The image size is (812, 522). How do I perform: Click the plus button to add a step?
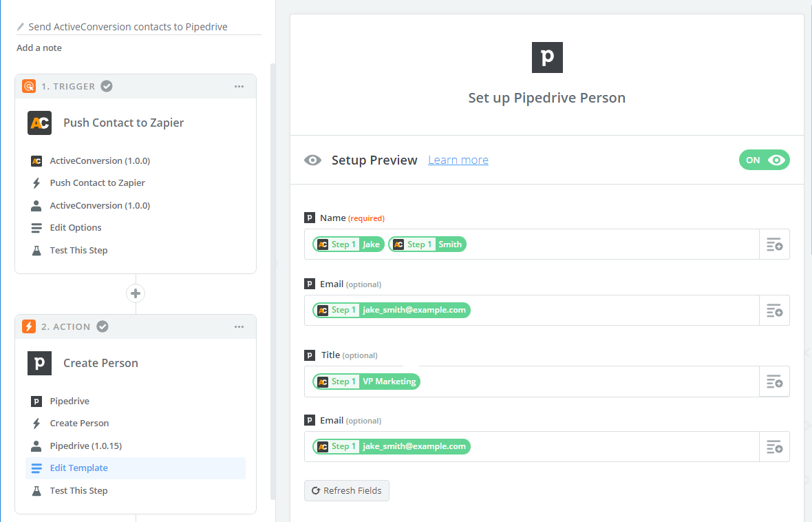point(136,293)
